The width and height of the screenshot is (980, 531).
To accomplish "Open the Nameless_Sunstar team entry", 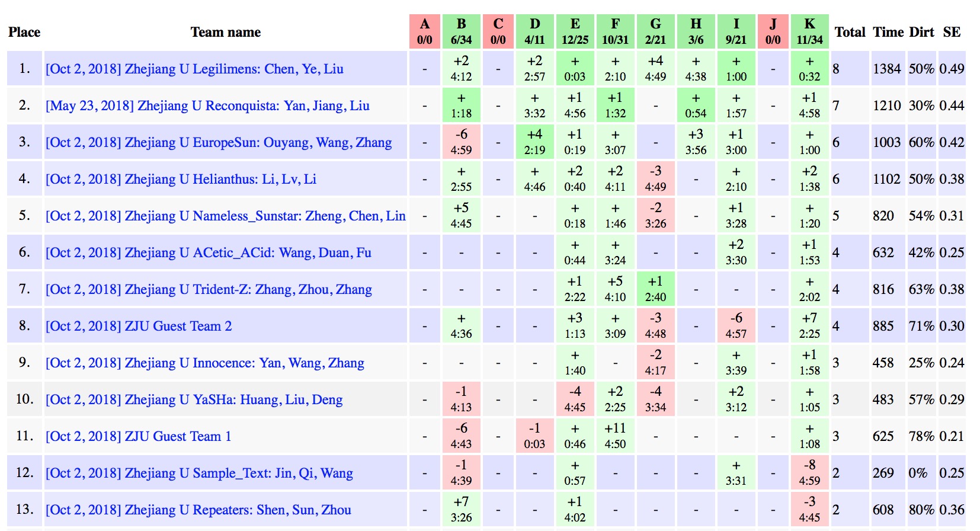I will 225,216.
